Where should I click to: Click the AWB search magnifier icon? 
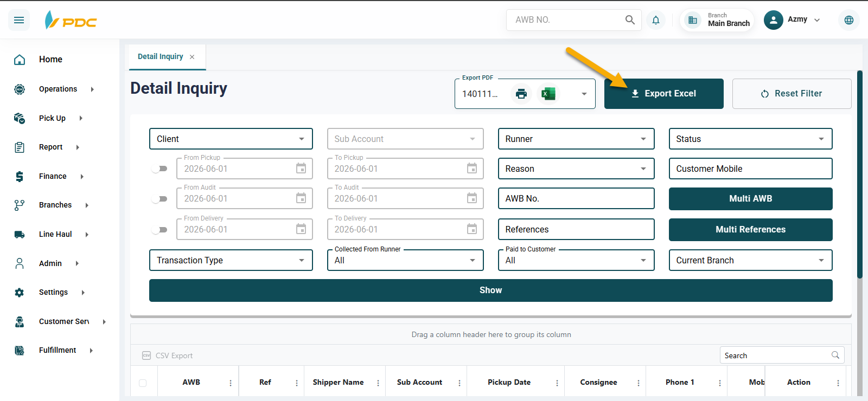coord(630,20)
